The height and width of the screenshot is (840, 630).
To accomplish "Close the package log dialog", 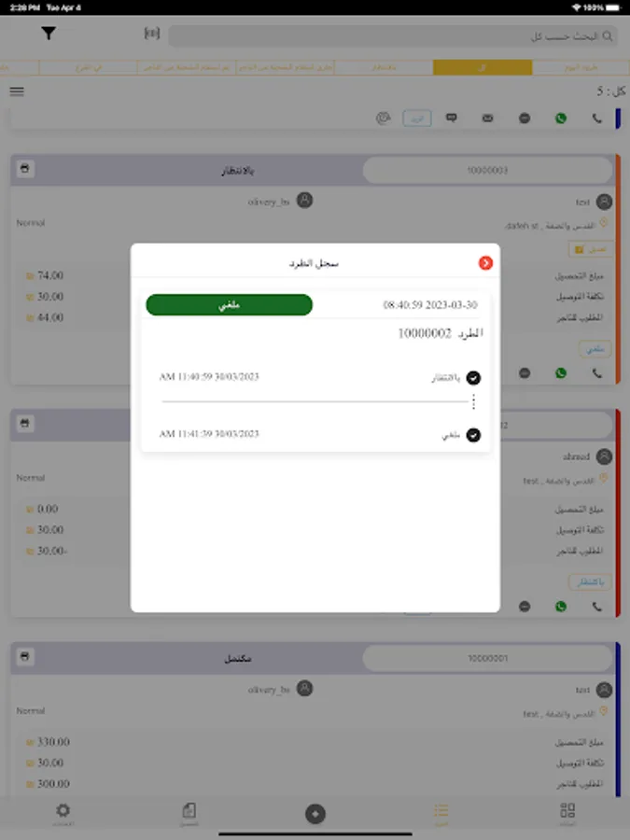I will pyautogui.click(x=485, y=263).
